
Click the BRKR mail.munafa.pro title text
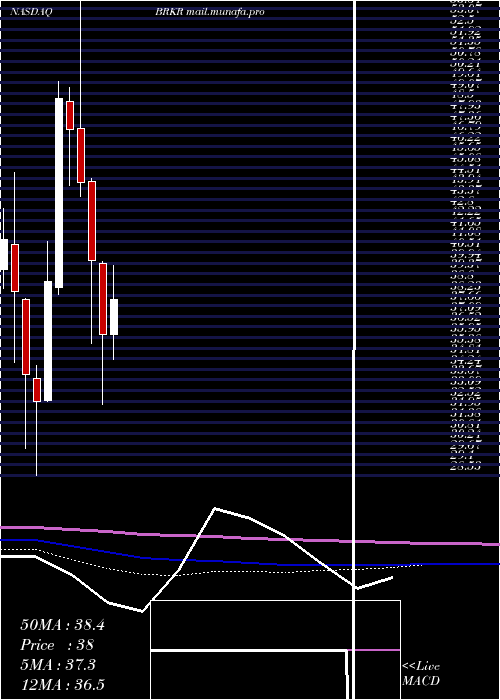(210, 12)
